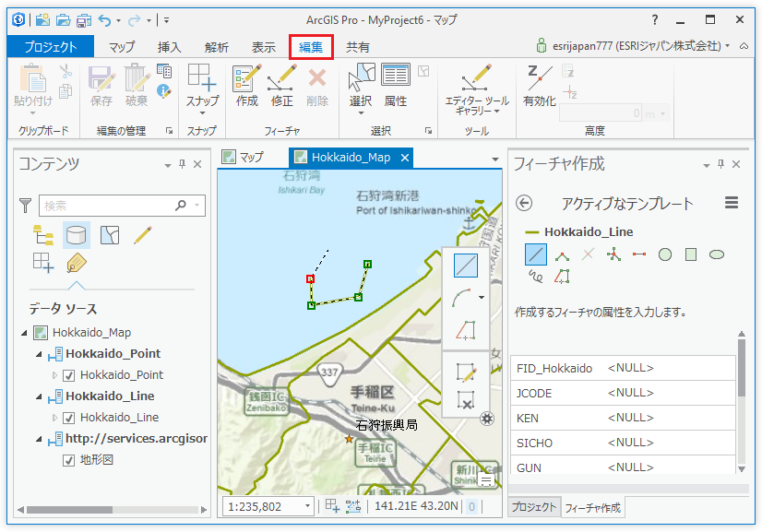
Task: Click the Open project folder icon
Action: point(63,20)
